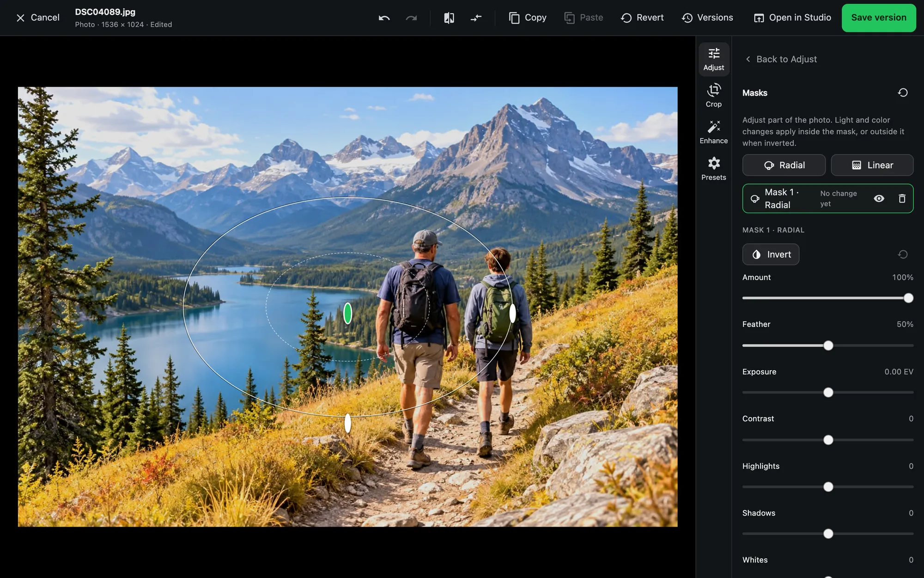The width and height of the screenshot is (924, 578).
Task: Click the Feather slider handle
Action: [x=828, y=345]
